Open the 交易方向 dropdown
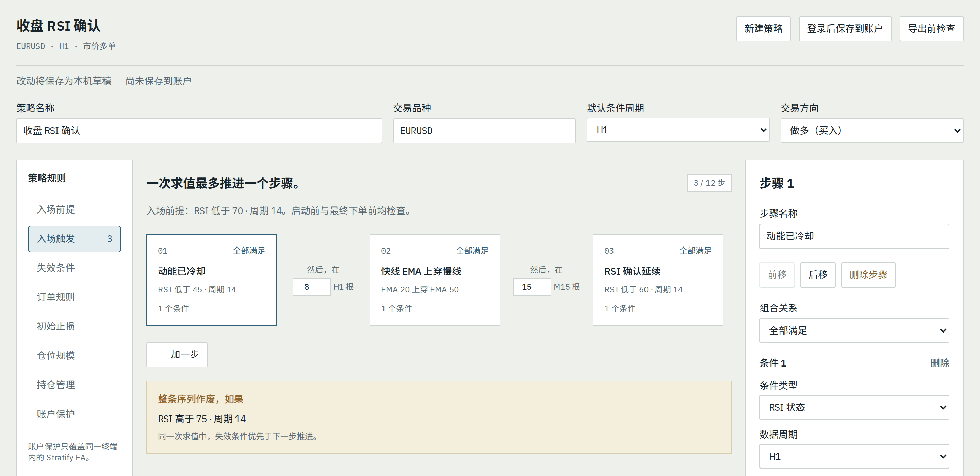This screenshot has height=476, width=980. coord(871,131)
